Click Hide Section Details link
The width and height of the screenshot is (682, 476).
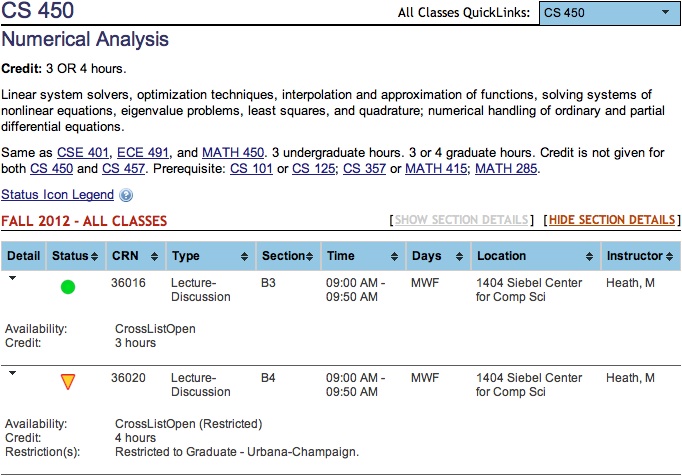[x=612, y=220]
